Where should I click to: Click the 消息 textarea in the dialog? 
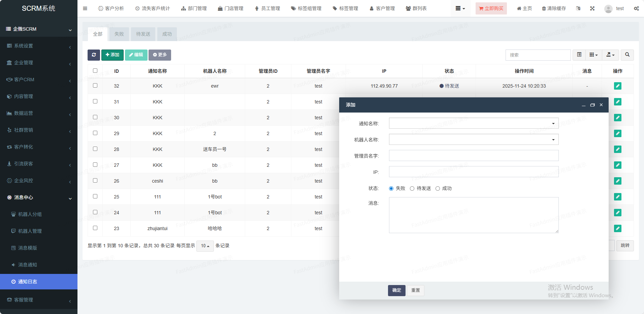474,215
